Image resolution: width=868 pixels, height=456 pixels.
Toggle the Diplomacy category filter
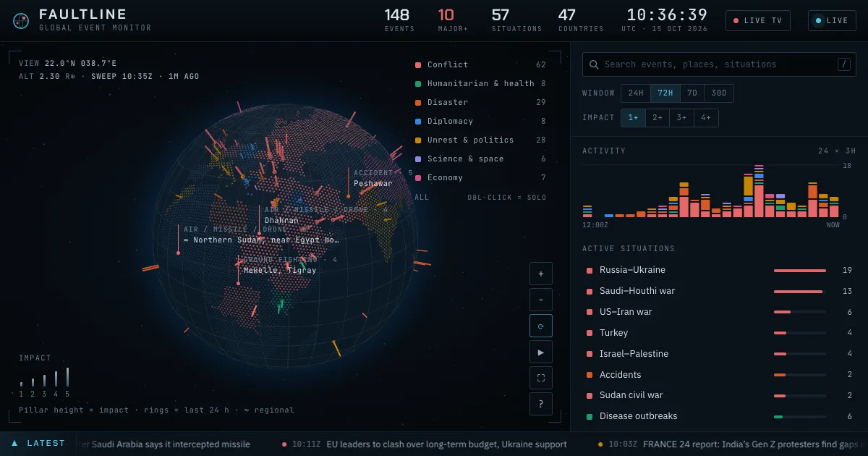tap(480, 122)
